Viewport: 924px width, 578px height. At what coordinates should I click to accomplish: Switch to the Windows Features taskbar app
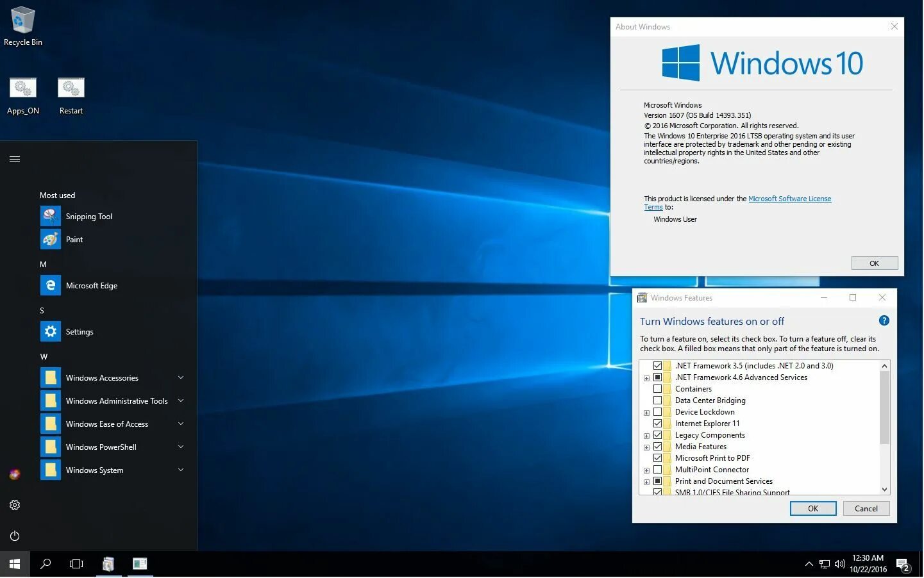click(108, 564)
